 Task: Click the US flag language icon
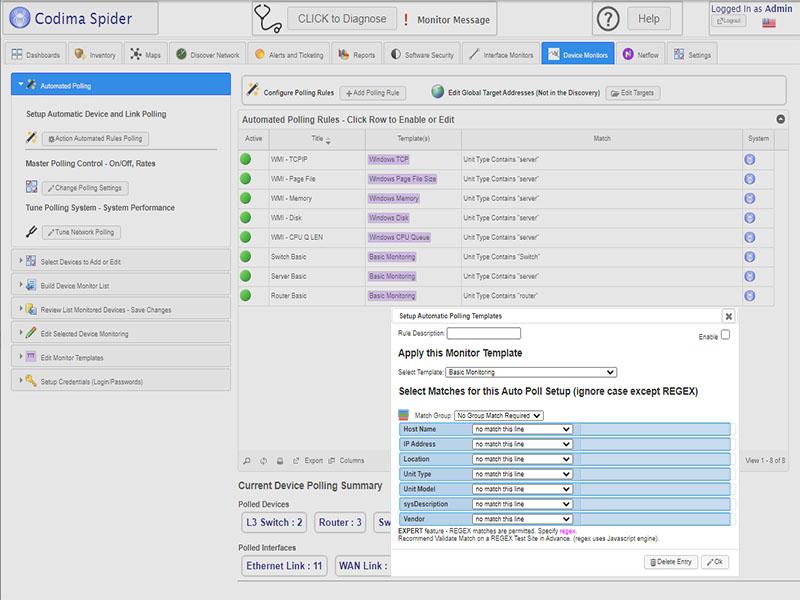(x=769, y=22)
